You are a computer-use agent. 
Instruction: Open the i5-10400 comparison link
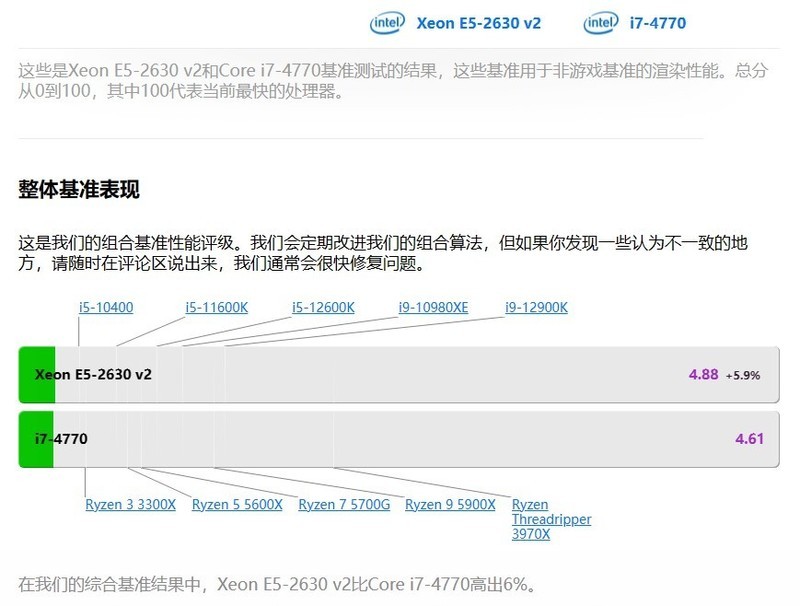pyautogui.click(x=106, y=308)
